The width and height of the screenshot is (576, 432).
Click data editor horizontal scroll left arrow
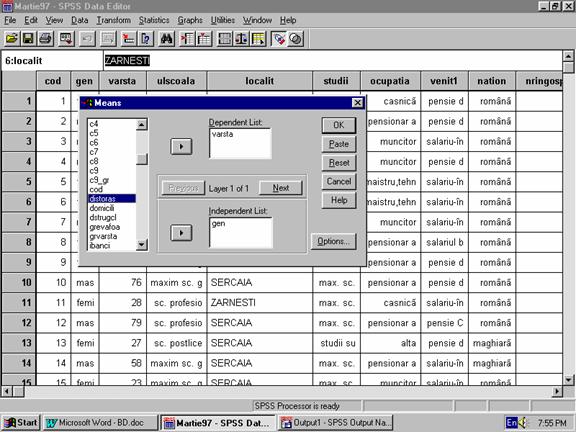click(6, 392)
